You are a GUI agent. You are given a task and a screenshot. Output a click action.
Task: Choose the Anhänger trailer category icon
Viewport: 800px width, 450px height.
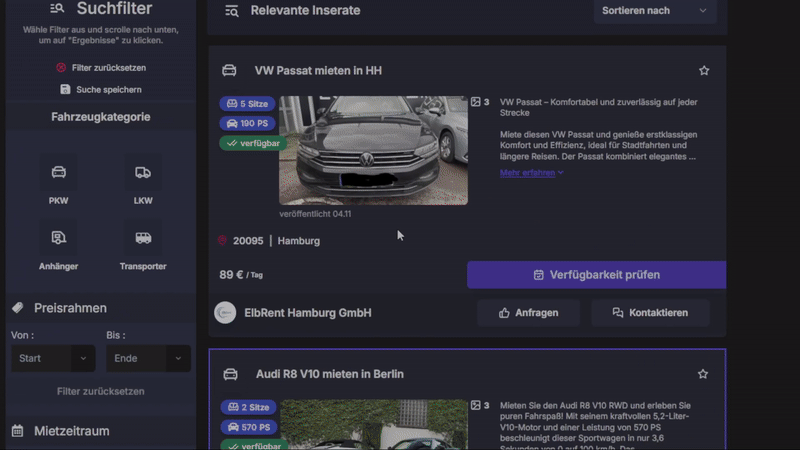click(x=58, y=238)
